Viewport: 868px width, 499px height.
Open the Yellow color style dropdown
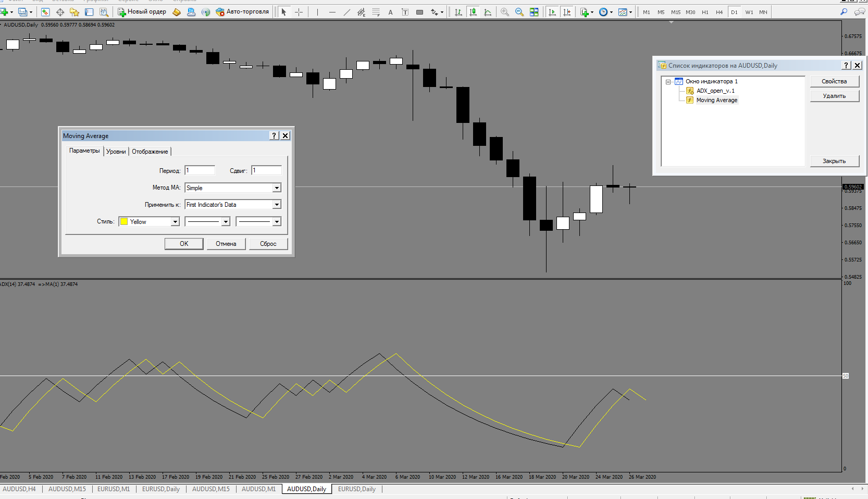pyautogui.click(x=149, y=222)
